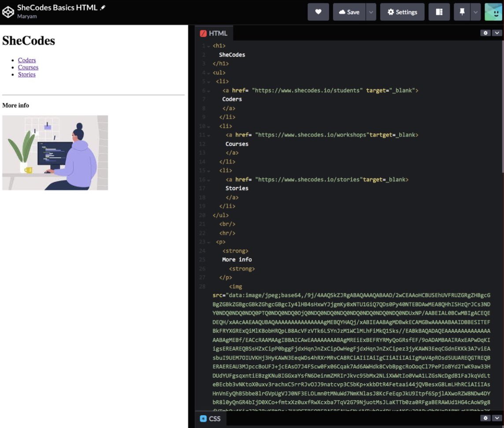
Task: Click the opening strong tag on line 24
Action: coord(235,251)
